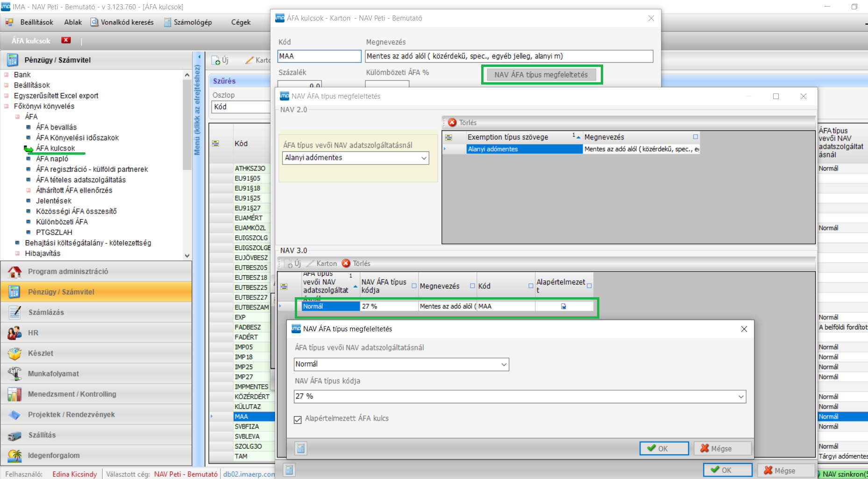This screenshot has height=479, width=868.
Task: Open the NAV ÁFA típus kódja dropdown
Action: [x=741, y=397]
